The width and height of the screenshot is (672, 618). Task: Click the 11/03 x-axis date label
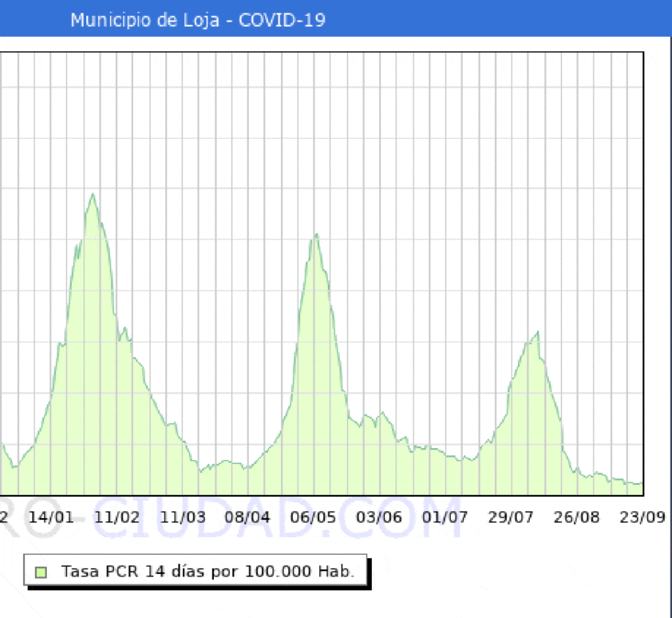click(183, 517)
